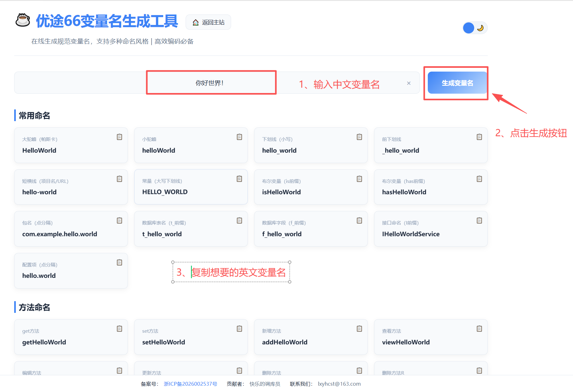
Task: Copy the 删除方法 card result
Action: click(359, 371)
